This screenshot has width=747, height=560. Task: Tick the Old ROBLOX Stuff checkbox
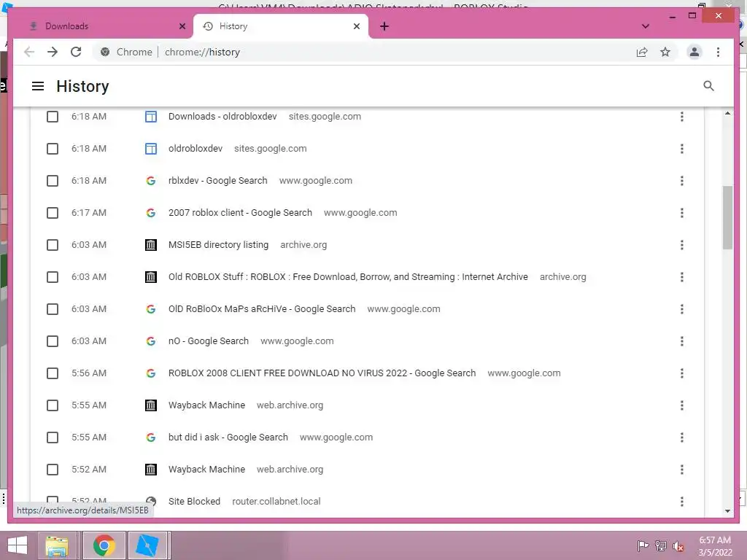point(53,277)
